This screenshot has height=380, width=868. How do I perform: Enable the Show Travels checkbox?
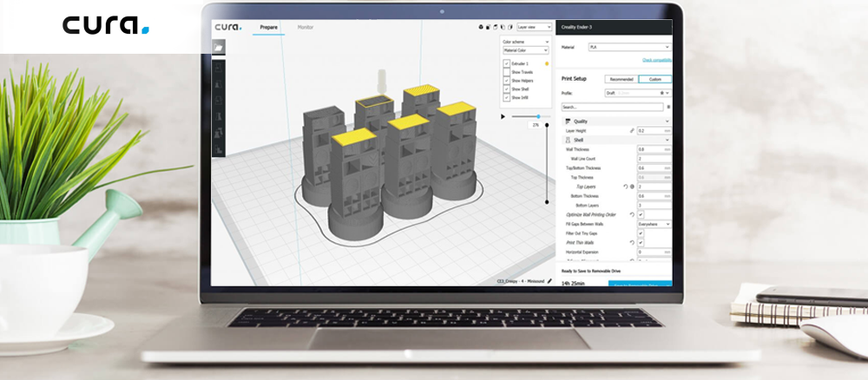click(507, 72)
